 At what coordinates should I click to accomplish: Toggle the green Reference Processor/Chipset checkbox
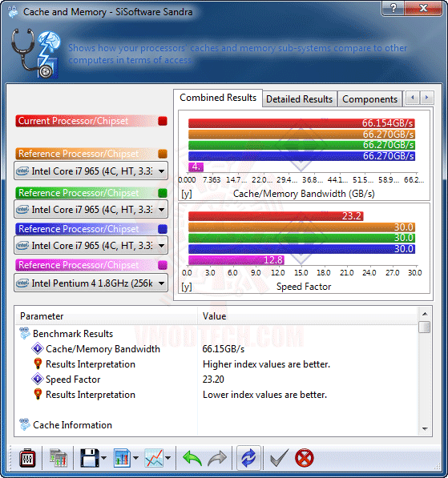tap(163, 193)
